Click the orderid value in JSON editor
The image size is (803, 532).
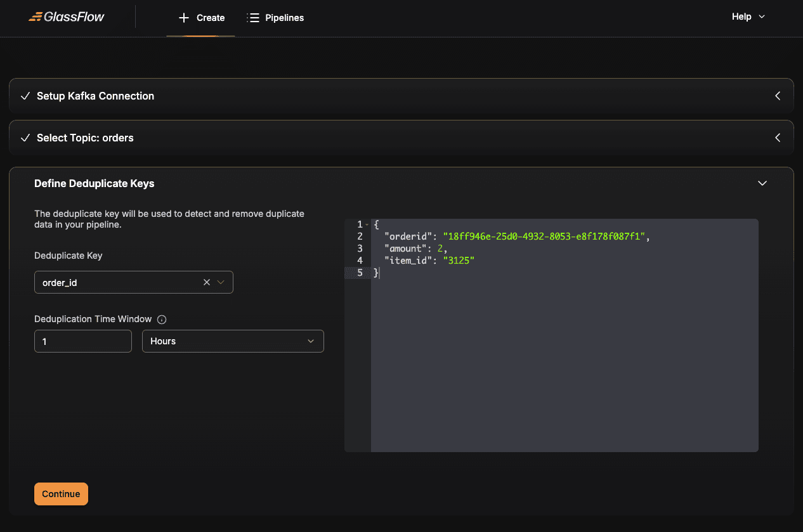click(x=544, y=237)
